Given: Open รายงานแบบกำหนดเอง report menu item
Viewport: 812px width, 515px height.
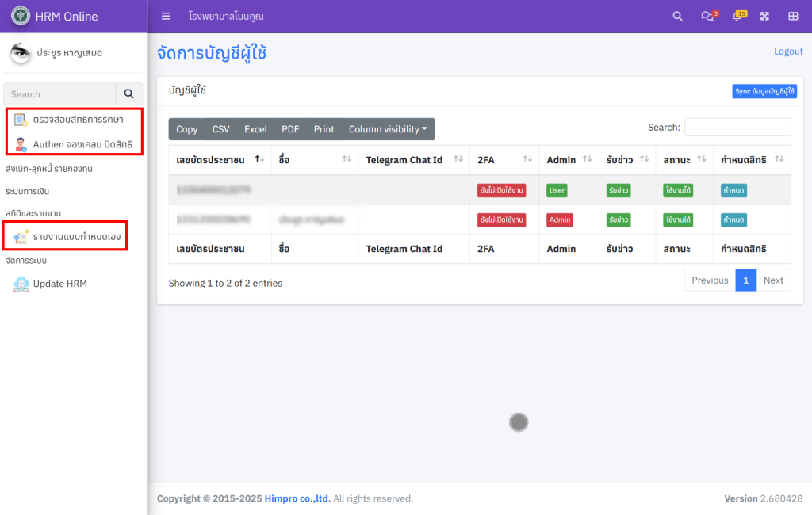Looking at the screenshot, I should [x=76, y=236].
